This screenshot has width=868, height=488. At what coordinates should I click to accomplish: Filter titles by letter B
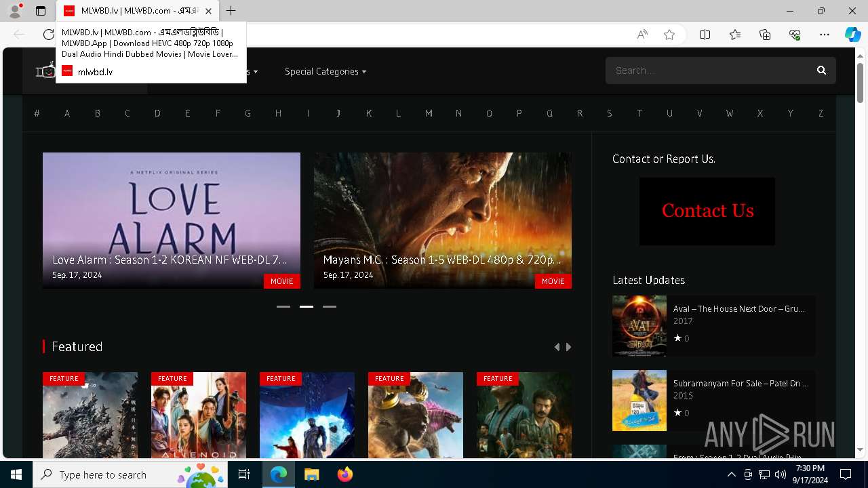(97, 113)
